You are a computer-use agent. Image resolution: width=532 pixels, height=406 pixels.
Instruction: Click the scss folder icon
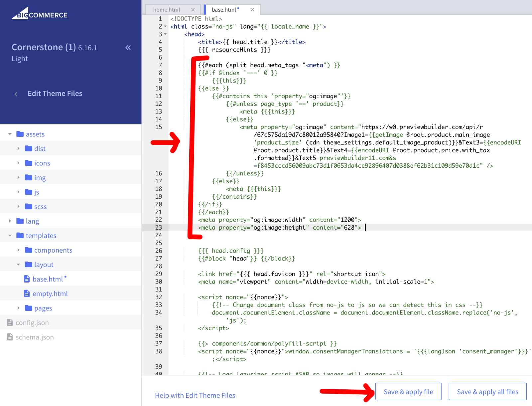[29, 206]
